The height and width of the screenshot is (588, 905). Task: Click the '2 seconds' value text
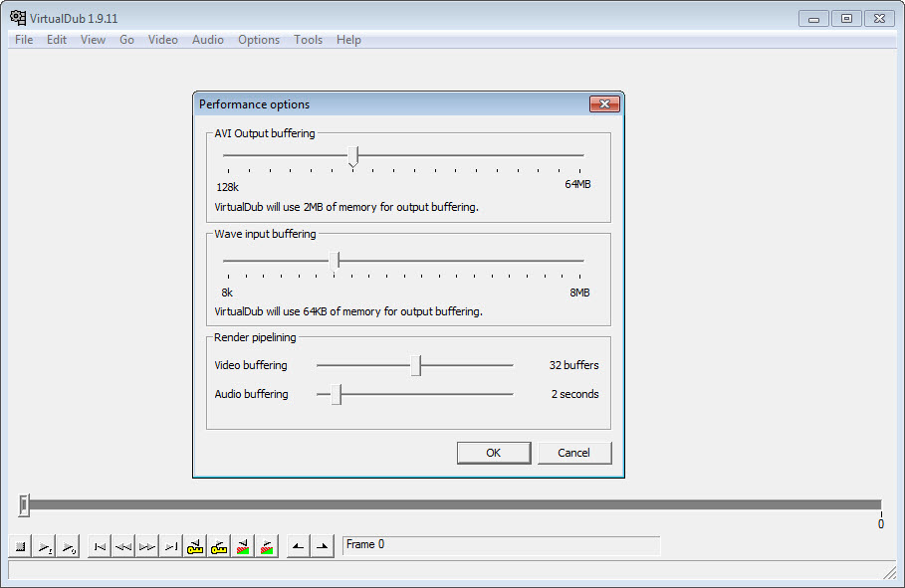click(574, 394)
